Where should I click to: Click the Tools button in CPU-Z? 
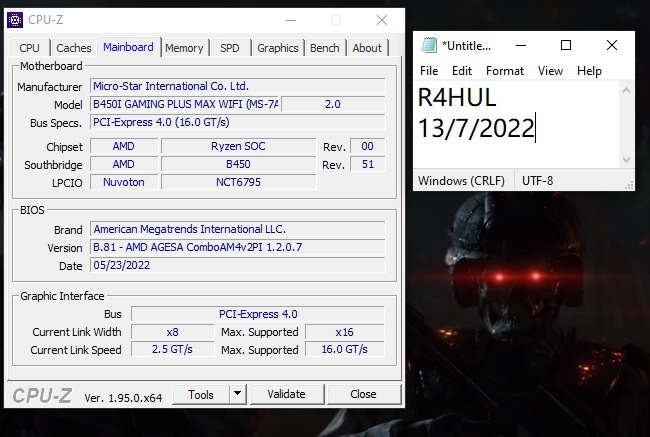coord(201,394)
